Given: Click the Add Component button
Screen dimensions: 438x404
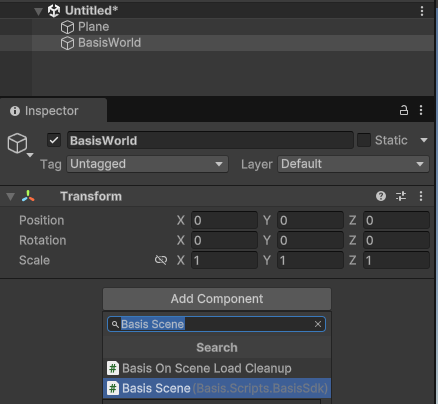Looking at the screenshot, I should (217, 299).
